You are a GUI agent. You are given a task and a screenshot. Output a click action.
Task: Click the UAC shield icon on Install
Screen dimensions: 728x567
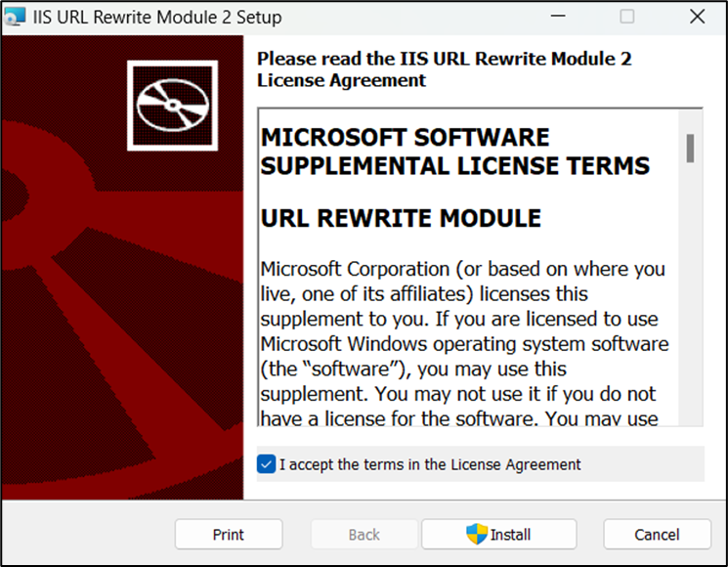476,534
